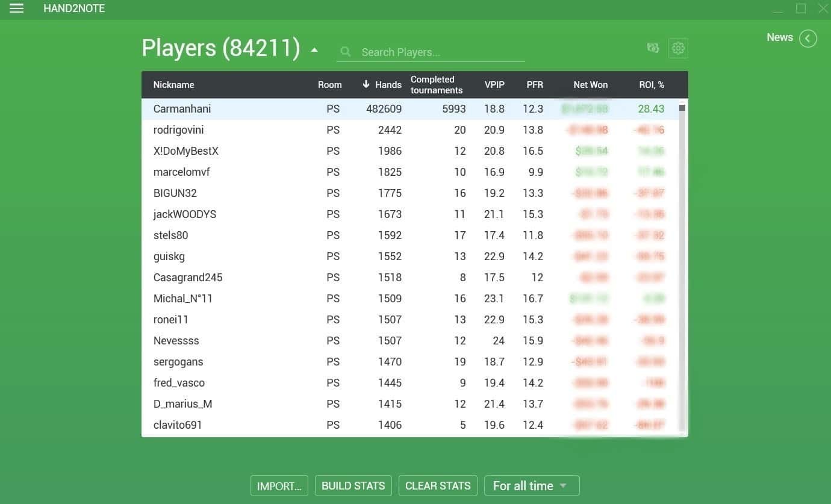
Task: Click the money/currency icon above the table
Action: [x=653, y=48]
